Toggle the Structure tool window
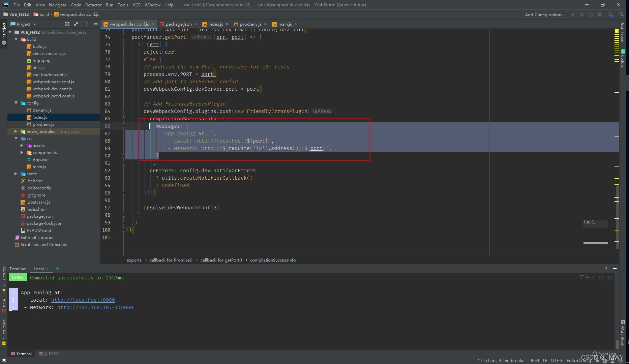This screenshot has width=629, height=364. pos(4,329)
